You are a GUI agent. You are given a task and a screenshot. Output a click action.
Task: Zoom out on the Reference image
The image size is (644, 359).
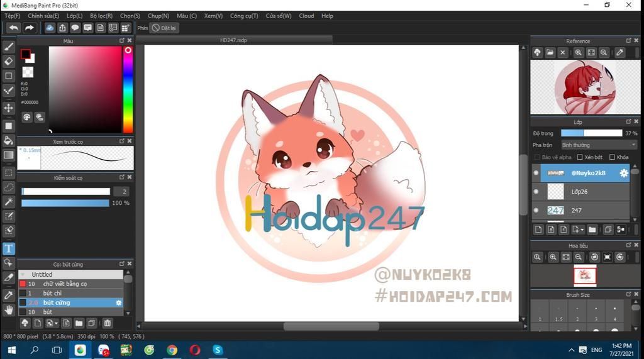point(604,53)
